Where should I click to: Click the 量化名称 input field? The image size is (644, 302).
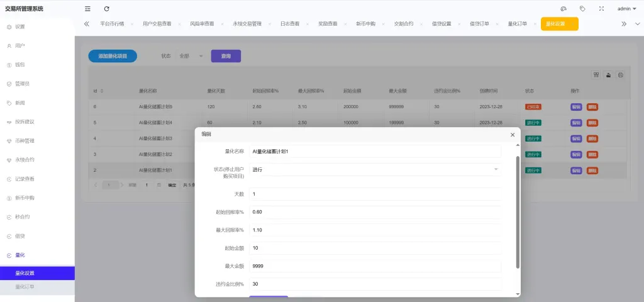[x=375, y=151]
